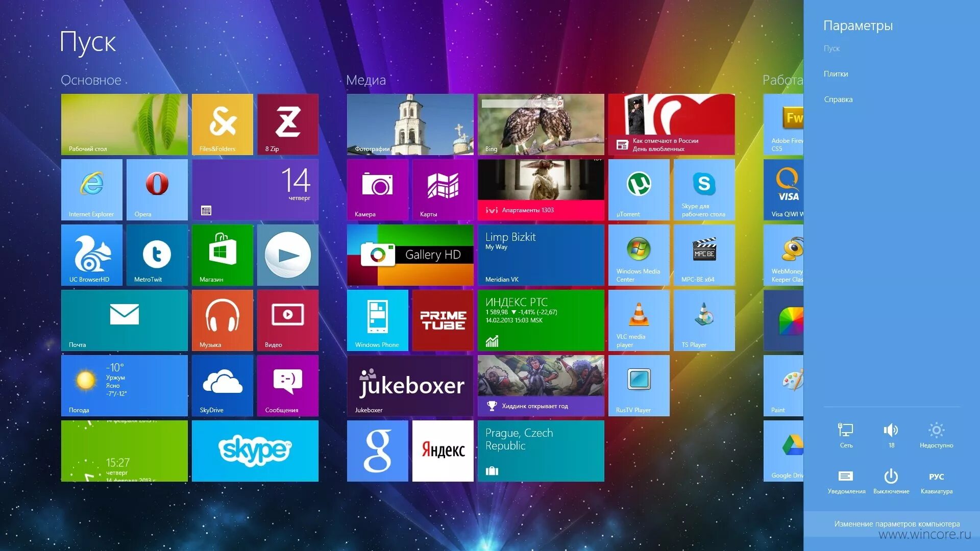Open the Google search tile

(x=378, y=451)
